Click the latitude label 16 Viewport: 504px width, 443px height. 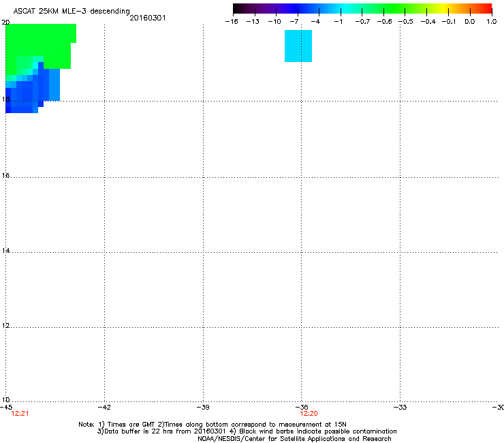pos(5,176)
